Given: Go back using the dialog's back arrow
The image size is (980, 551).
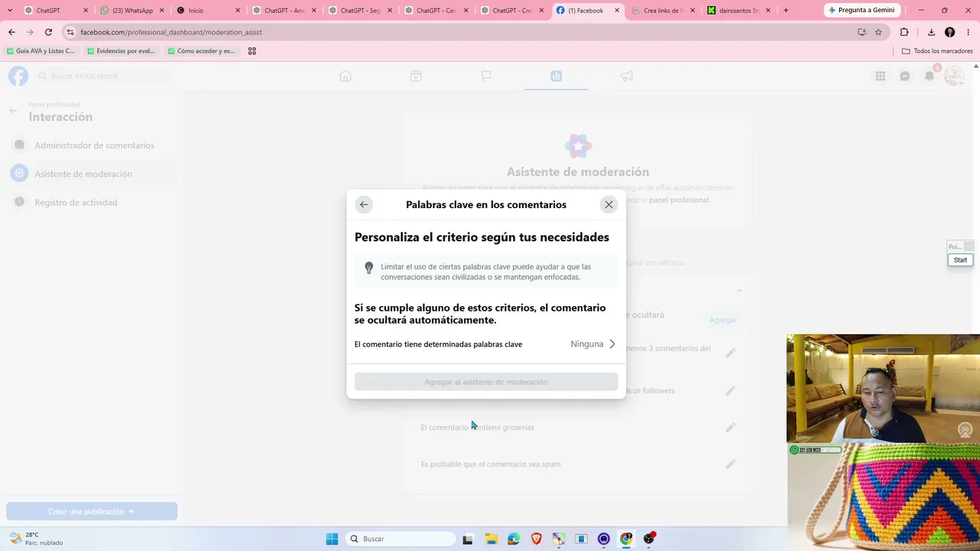Looking at the screenshot, I should click(x=364, y=204).
